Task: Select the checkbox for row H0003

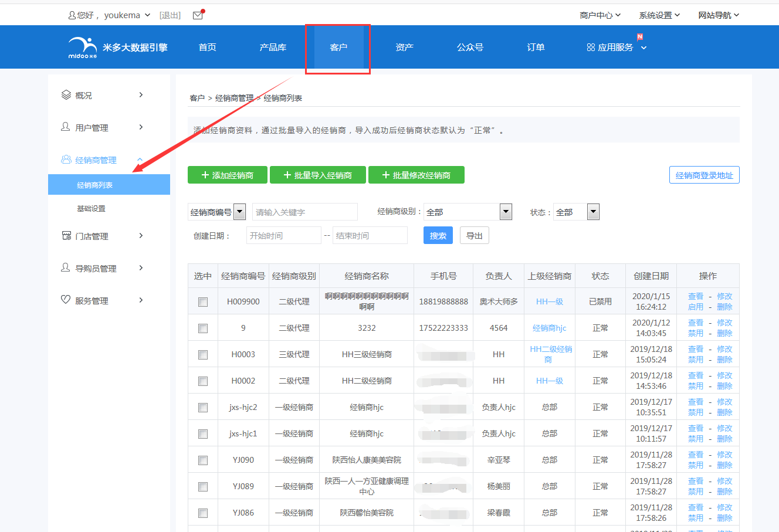Action: coord(203,355)
